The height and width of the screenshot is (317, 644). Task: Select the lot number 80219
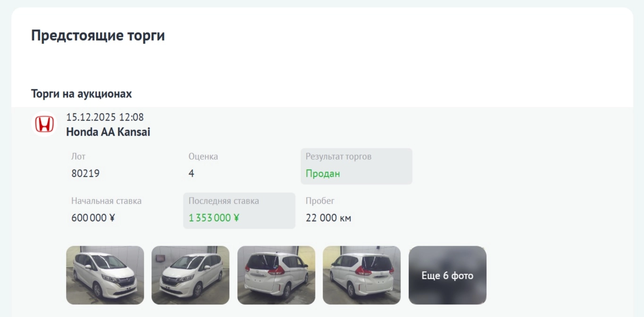click(85, 173)
